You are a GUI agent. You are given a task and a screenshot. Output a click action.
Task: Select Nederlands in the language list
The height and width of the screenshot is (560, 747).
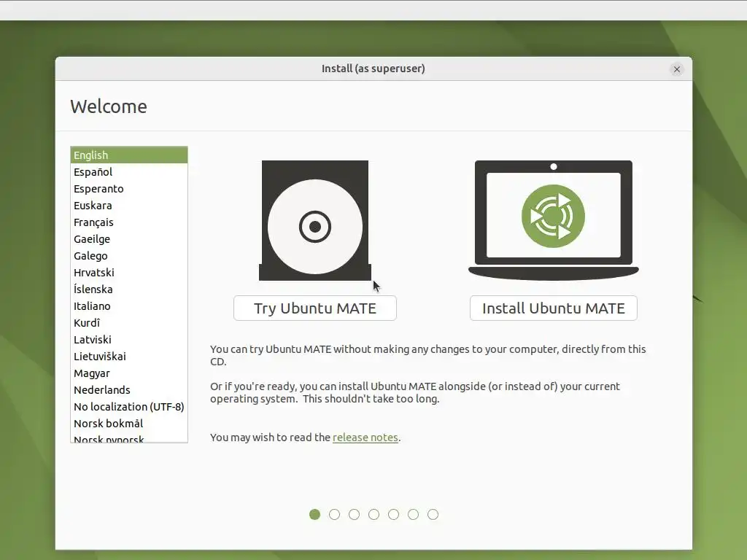129,389
